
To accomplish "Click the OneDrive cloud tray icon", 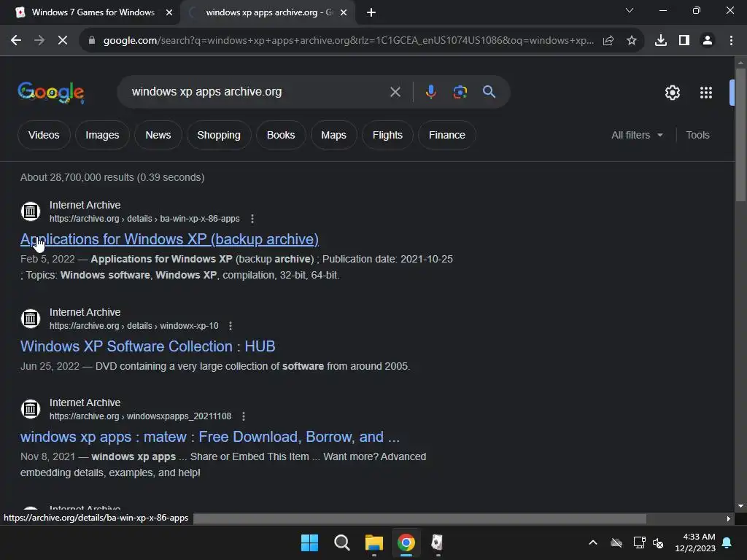I will [x=616, y=542].
